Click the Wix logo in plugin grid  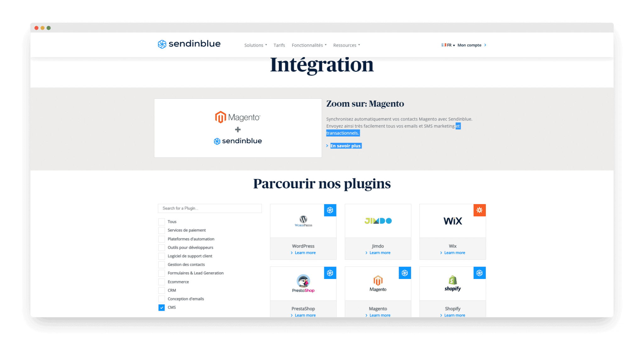point(453,221)
